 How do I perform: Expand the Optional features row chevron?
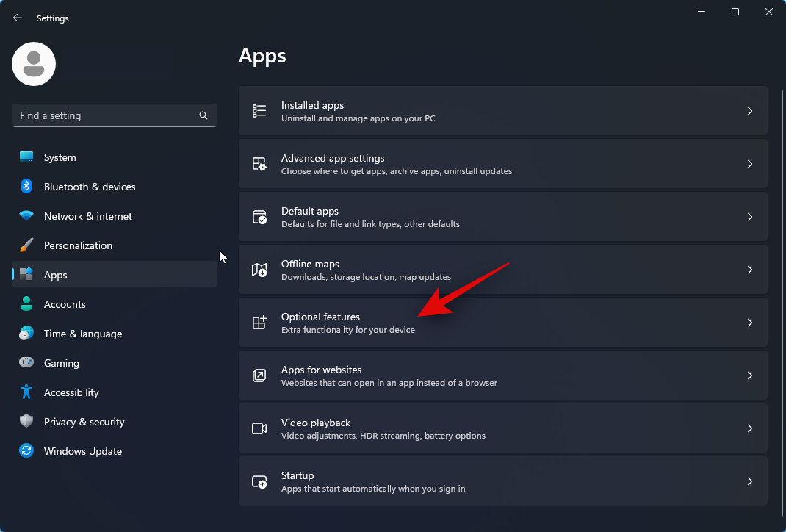pyautogui.click(x=750, y=322)
